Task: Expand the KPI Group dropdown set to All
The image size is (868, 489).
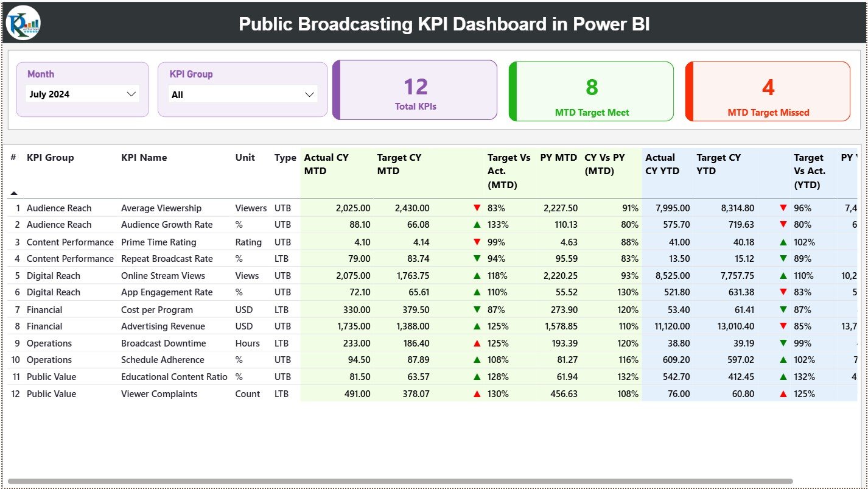Action: pyautogui.click(x=242, y=94)
